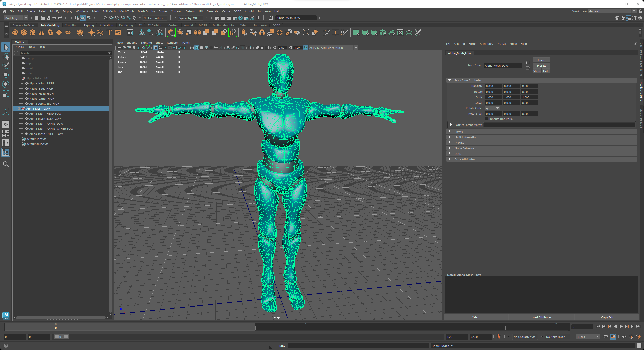Expand the Pivots section
This screenshot has width=644, height=350.
[450, 132]
